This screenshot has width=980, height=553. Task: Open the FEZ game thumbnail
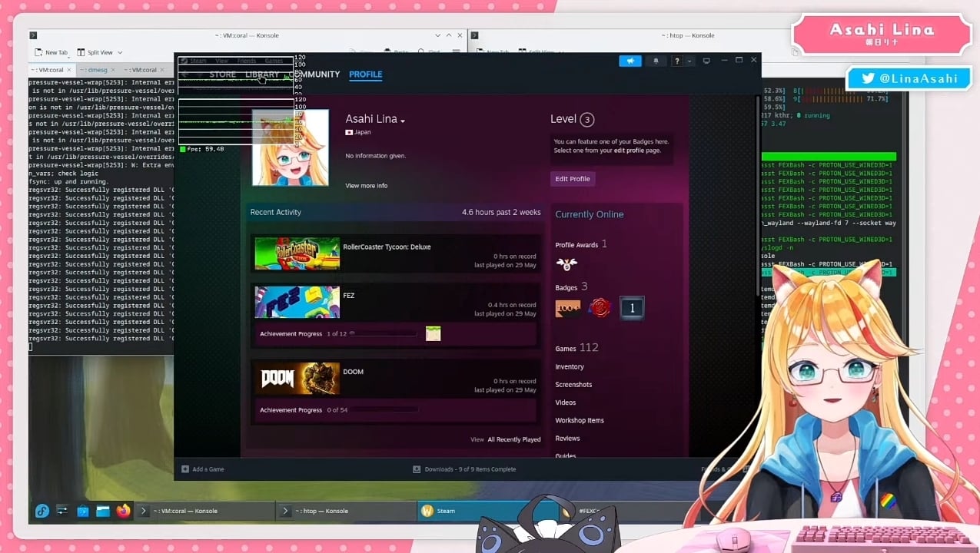[297, 302]
